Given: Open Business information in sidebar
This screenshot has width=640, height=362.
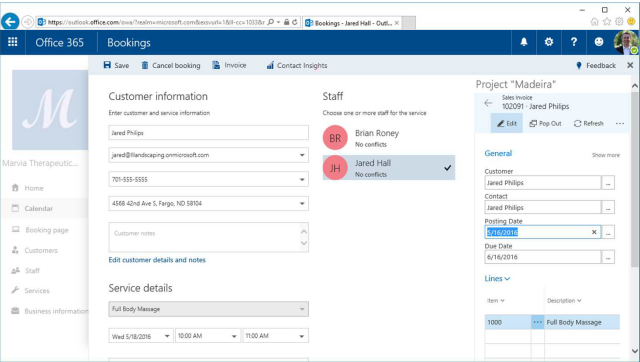Looking at the screenshot, I should tap(49, 311).
